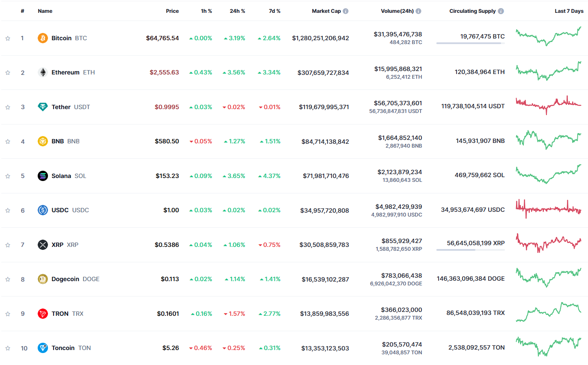Sort by 1h % column header
The width and height of the screenshot is (588, 365).
click(206, 11)
